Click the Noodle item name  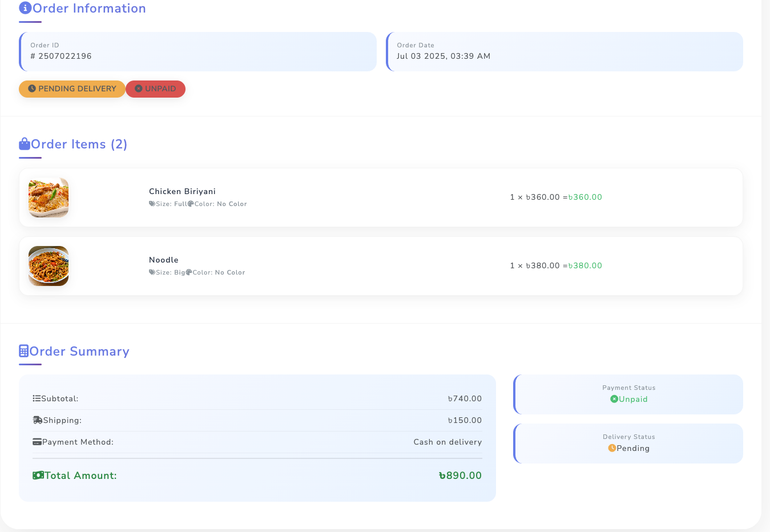[164, 260]
